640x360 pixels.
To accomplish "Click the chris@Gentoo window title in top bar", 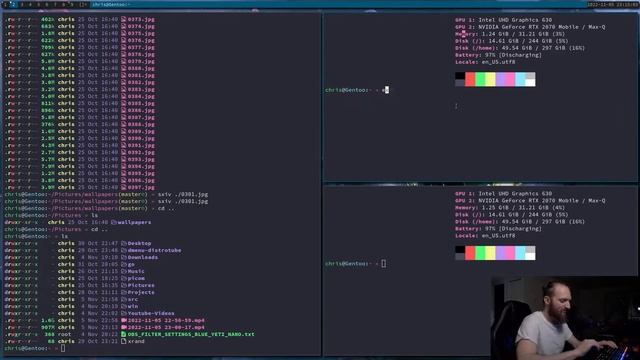I will point(111,4).
